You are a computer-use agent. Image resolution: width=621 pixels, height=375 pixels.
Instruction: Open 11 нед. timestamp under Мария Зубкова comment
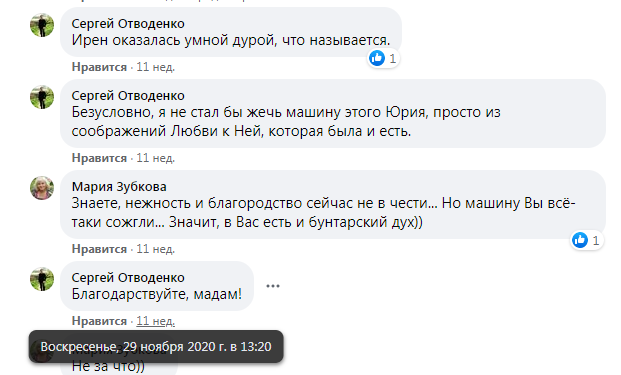point(156,249)
